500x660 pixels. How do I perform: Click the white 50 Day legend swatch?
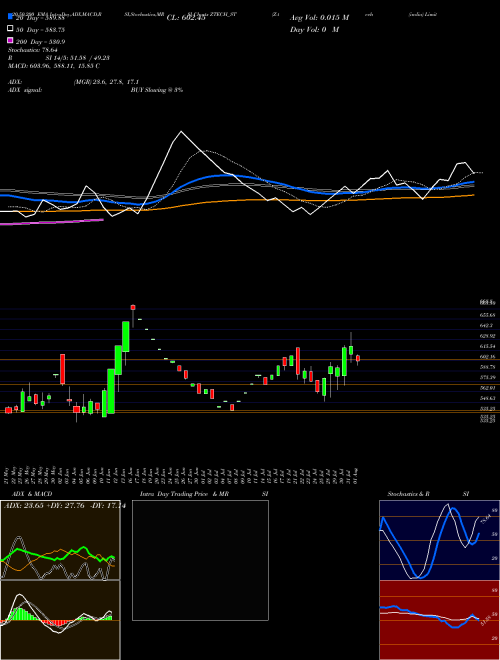pos(11,29)
